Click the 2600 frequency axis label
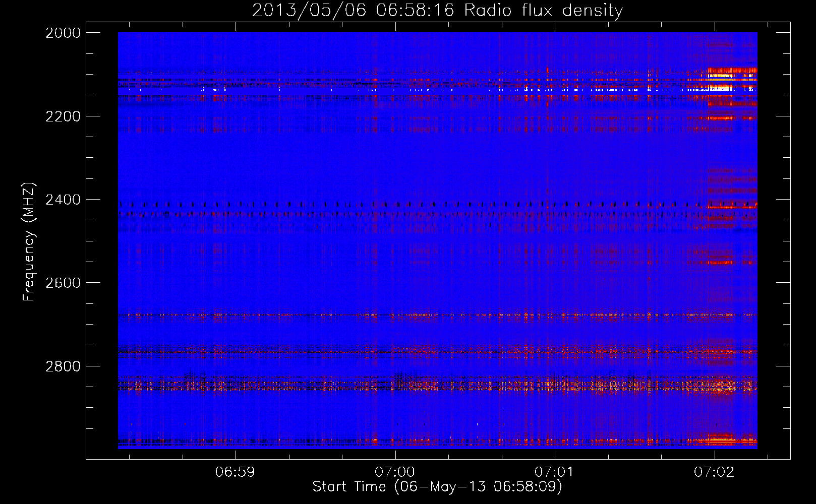The image size is (816, 504). [x=63, y=283]
